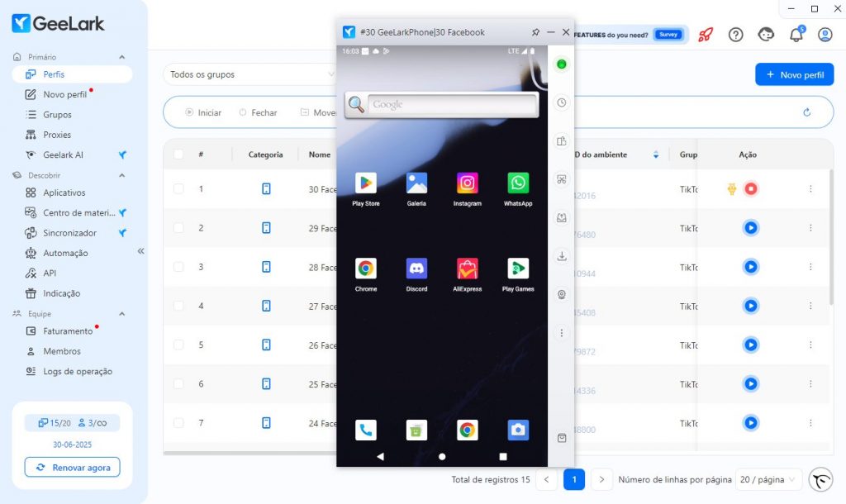
Task: Start profile in row 4
Action: pos(750,306)
